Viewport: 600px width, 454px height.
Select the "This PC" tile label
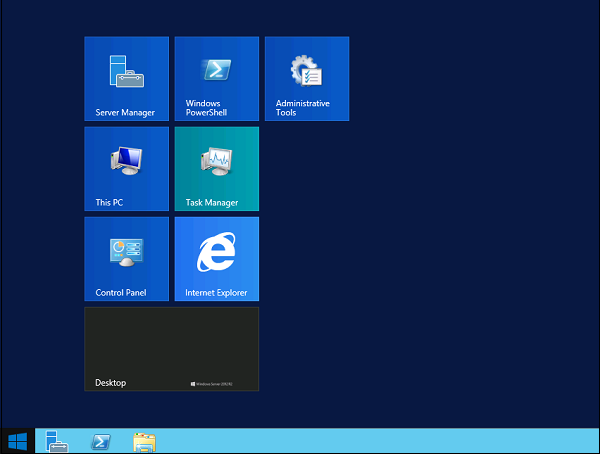pos(109,203)
